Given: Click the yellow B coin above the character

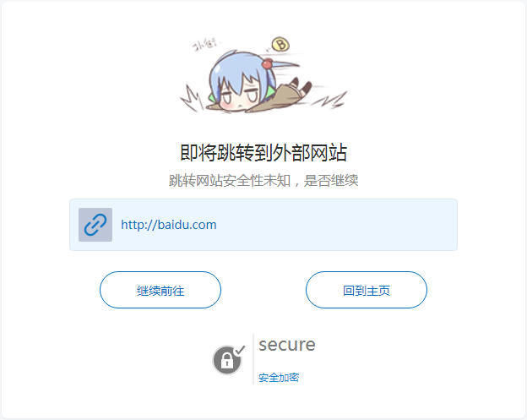Looking at the screenshot, I should pyautogui.click(x=280, y=45).
